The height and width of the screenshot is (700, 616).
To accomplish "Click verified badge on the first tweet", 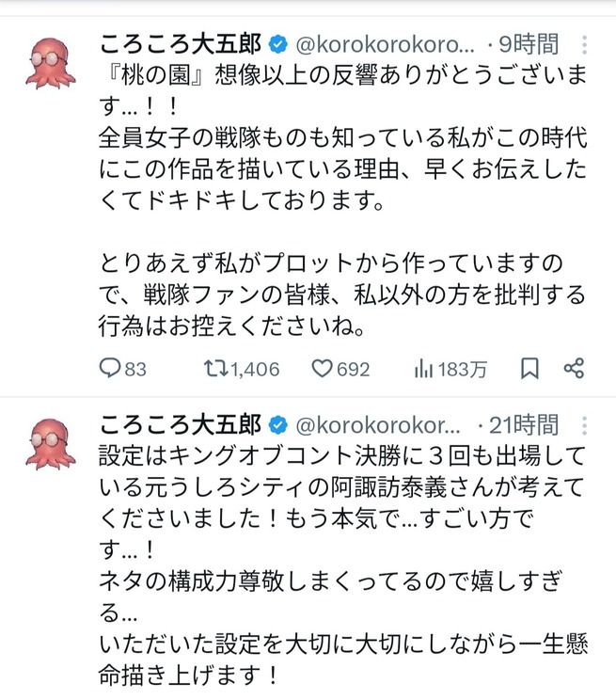I will pos(278,44).
